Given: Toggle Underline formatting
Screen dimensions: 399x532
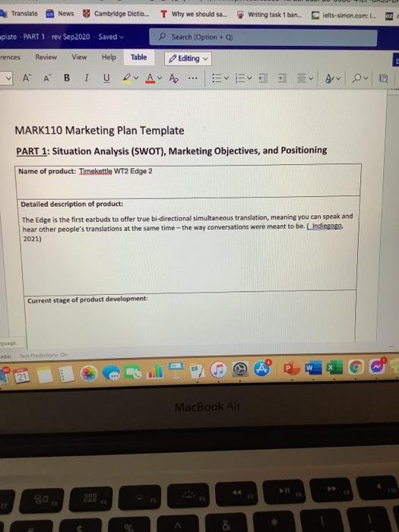Looking at the screenshot, I should tap(106, 78).
